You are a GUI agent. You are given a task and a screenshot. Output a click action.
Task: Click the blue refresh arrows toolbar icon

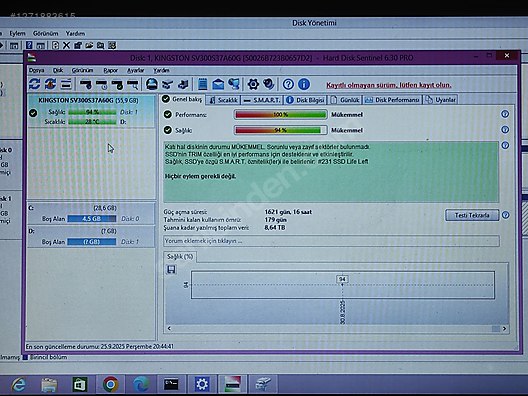point(34,84)
